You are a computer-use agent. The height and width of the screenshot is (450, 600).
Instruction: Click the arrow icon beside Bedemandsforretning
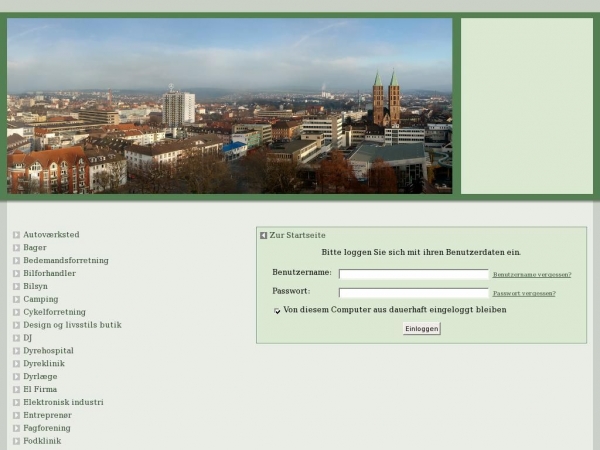(x=16, y=261)
